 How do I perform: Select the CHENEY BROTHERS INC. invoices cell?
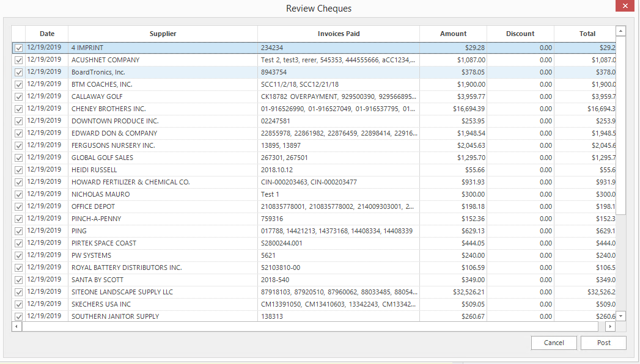click(x=338, y=109)
